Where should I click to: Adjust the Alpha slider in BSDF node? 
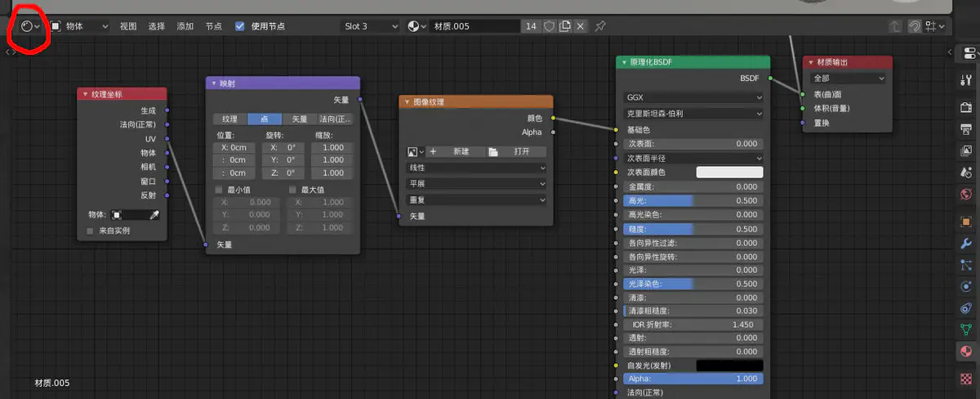[693, 379]
